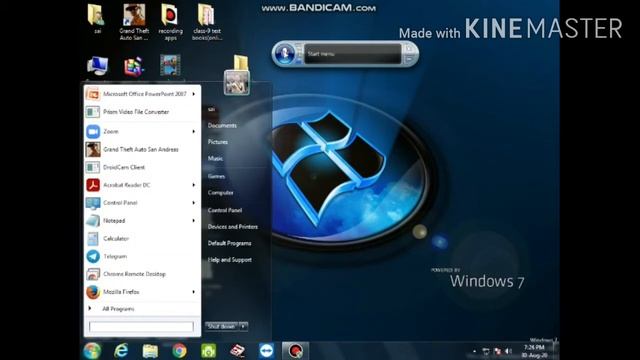
Task: Select the film strip video icon on desktop
Action: click(170, 65)
